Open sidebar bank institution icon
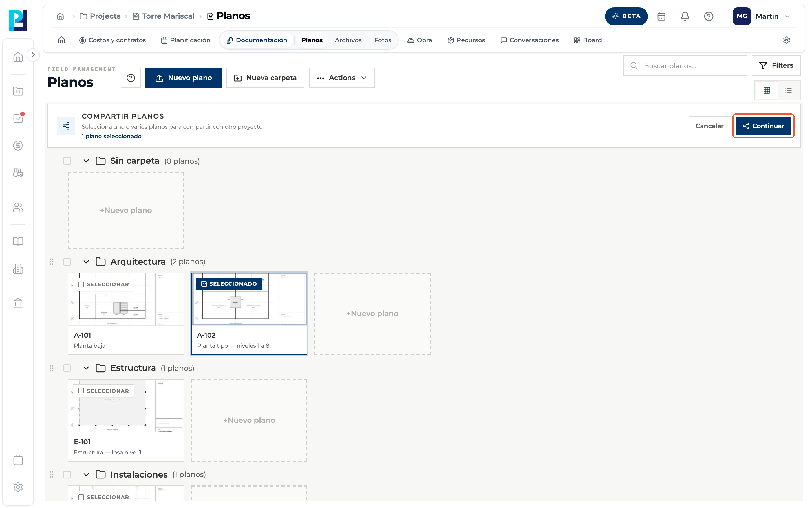Screen dimensions: 812x508 (x=18, y=303)
